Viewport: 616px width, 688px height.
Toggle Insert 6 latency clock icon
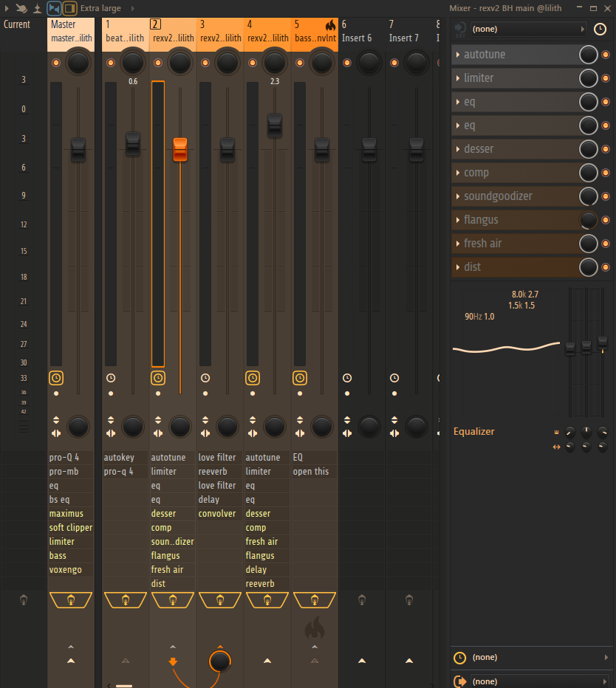(x=347, y=378)
